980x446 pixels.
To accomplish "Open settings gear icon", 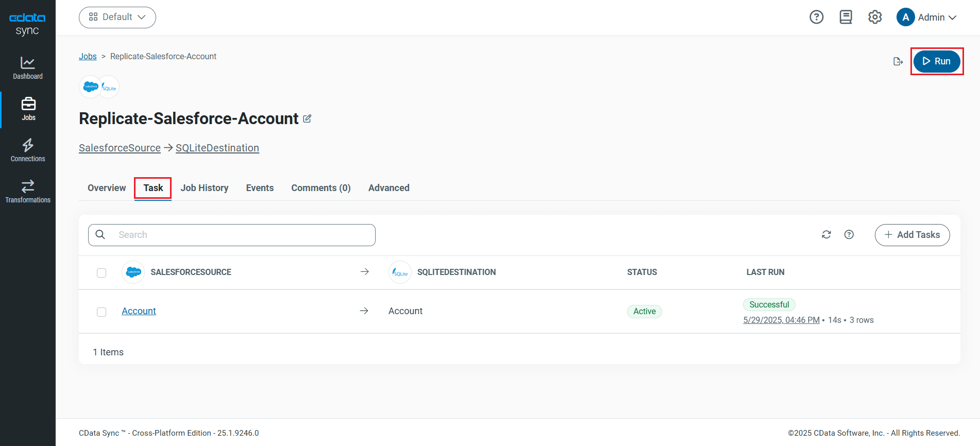I will click(875, 17).
